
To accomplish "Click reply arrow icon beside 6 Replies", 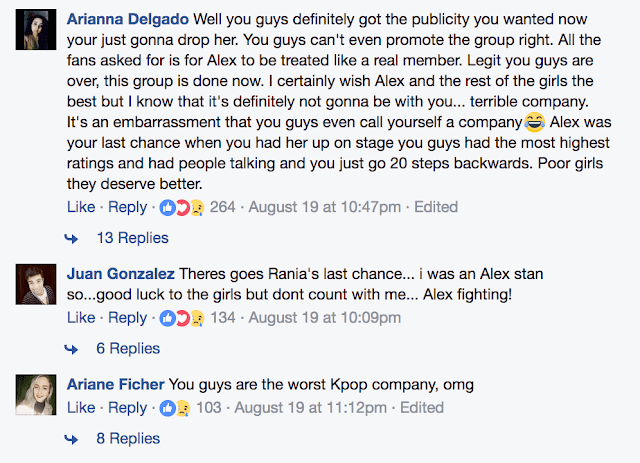I will coord(72,349).
